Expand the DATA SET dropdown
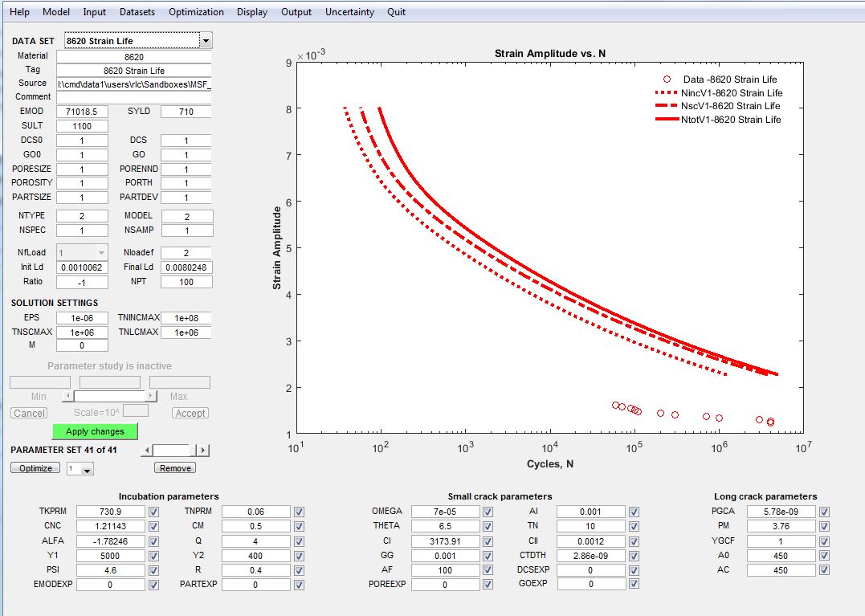Image resolution: width=865 pixels, height=616 pixels. [x=206, y=41]
